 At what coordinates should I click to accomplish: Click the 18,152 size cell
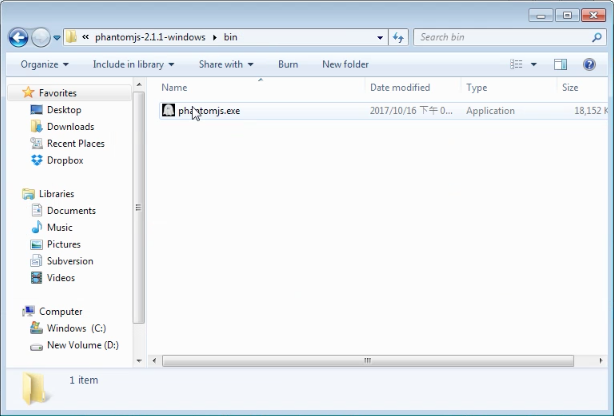[591, 111]
